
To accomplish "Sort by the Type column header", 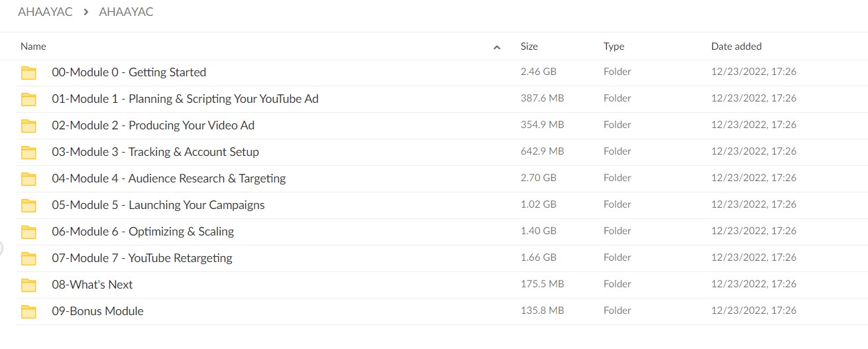I will [x=614, y=46].
